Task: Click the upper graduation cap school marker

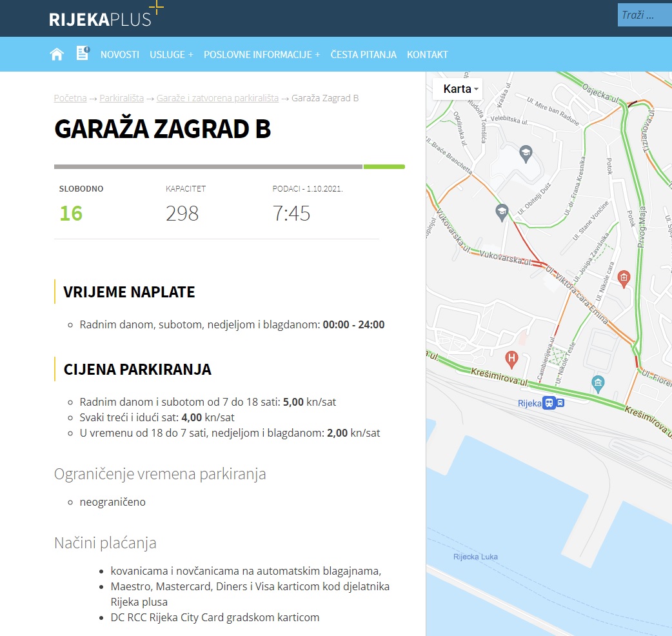Action: 525,153
